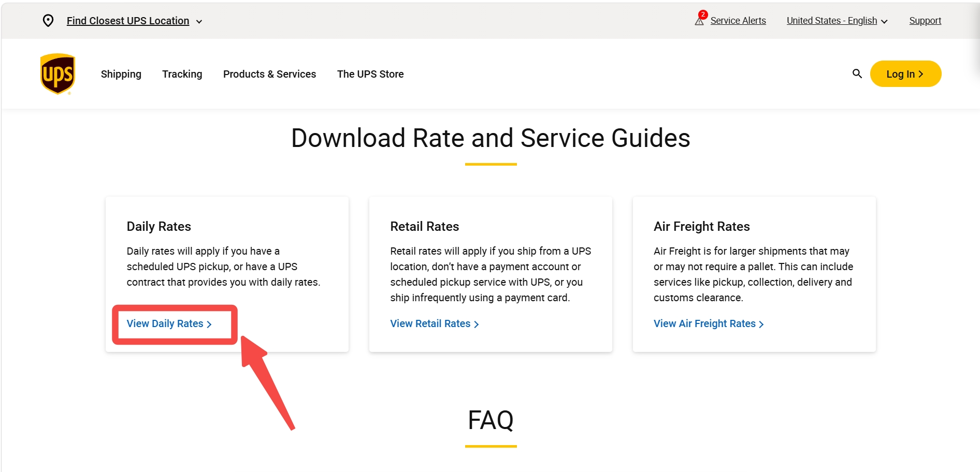The width and height of the screenshot is (980, 472).
Task: Click the Log In button
Action: 905,73
